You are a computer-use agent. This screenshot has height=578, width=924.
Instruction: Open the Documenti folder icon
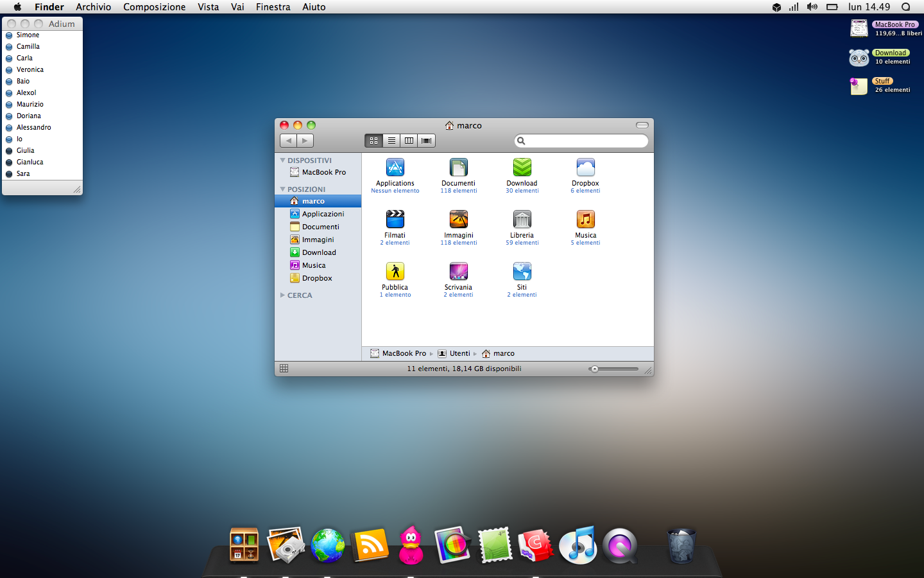coord(458,168)
